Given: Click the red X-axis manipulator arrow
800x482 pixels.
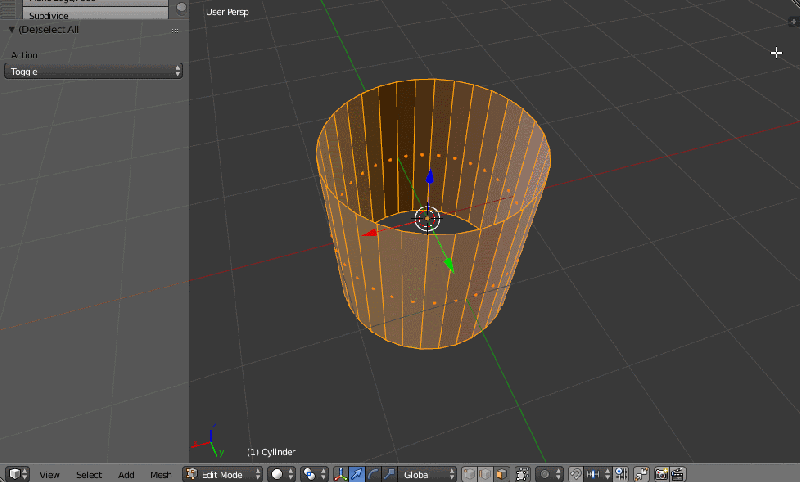Looking at the screenshot, I should [x=369, y=233].
